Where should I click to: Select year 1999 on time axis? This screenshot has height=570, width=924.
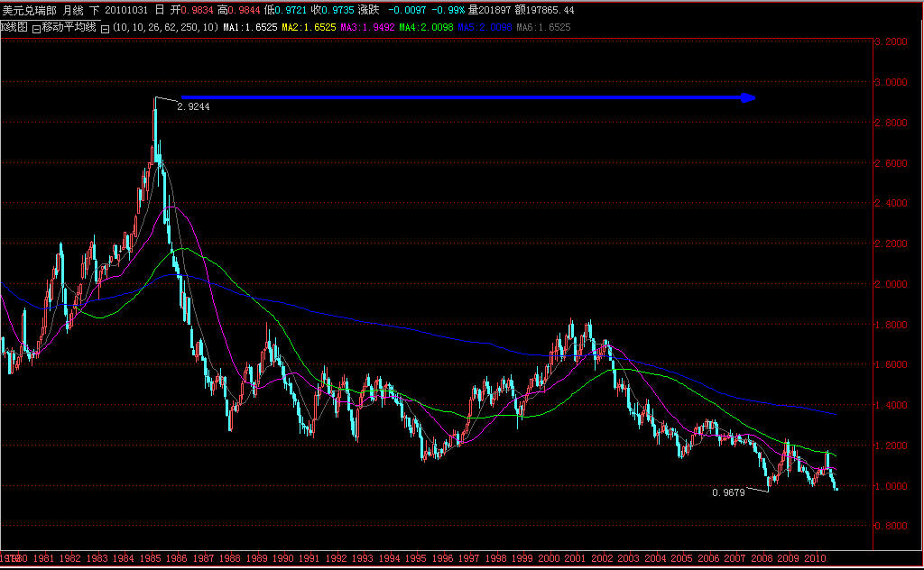coord(522,558)
